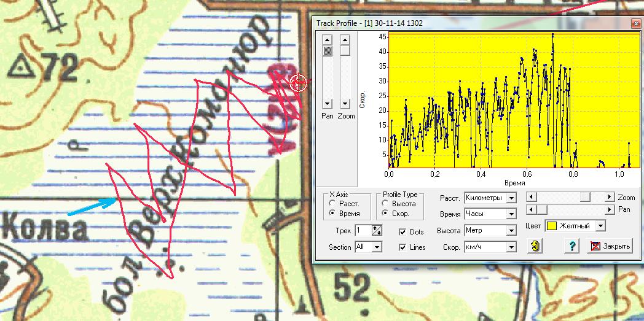
Task: Toggle the Lines checkbox
Action: coord(402,247)
